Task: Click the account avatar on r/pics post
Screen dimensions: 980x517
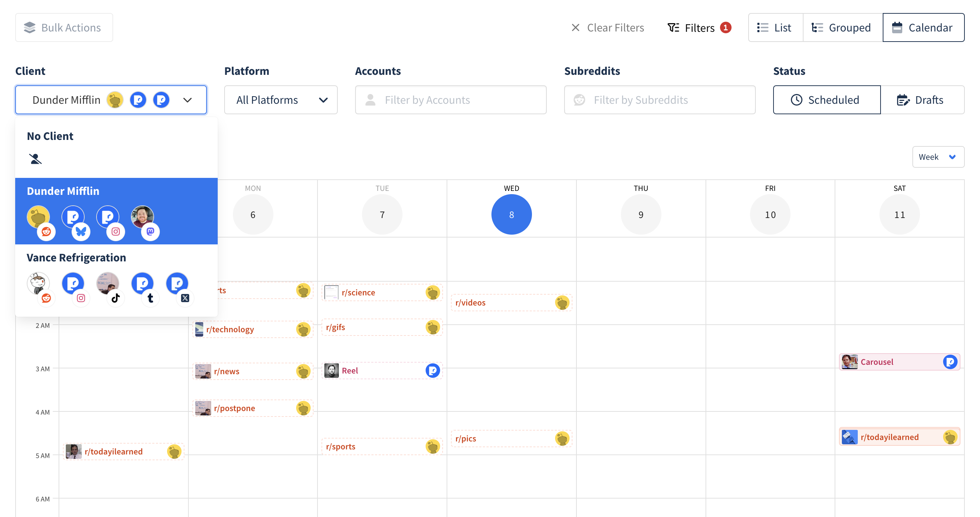Action: tap(562, 439)
